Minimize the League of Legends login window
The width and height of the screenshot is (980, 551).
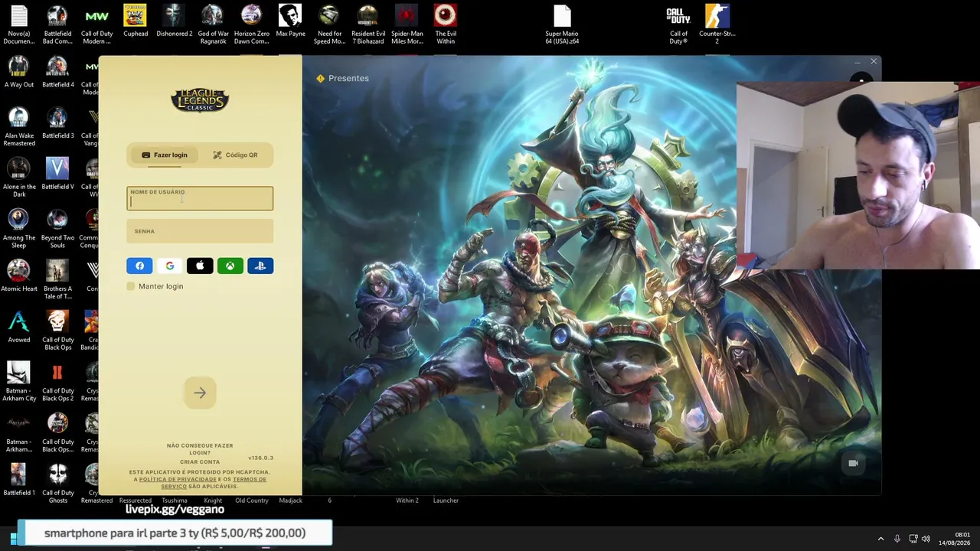pyautogui.click(x=857, y=61)
